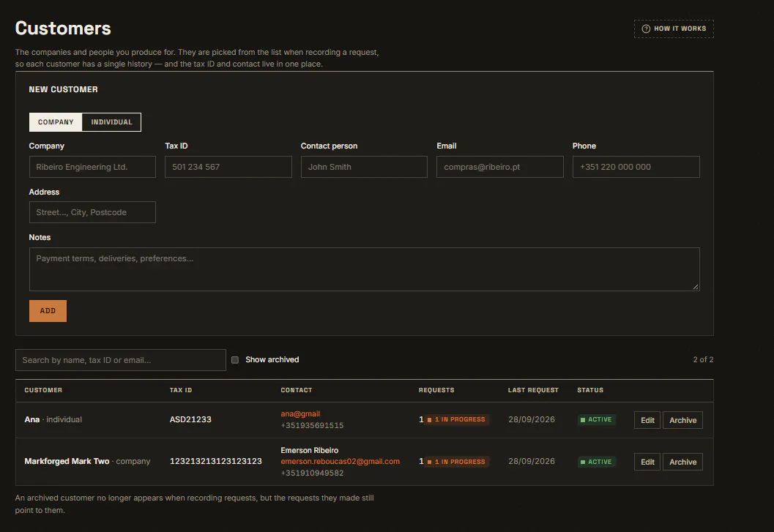Image resolution: width=774 pixels, height=532 pixels.
Task: Focus the Company name input field
Action: (92, 167)
